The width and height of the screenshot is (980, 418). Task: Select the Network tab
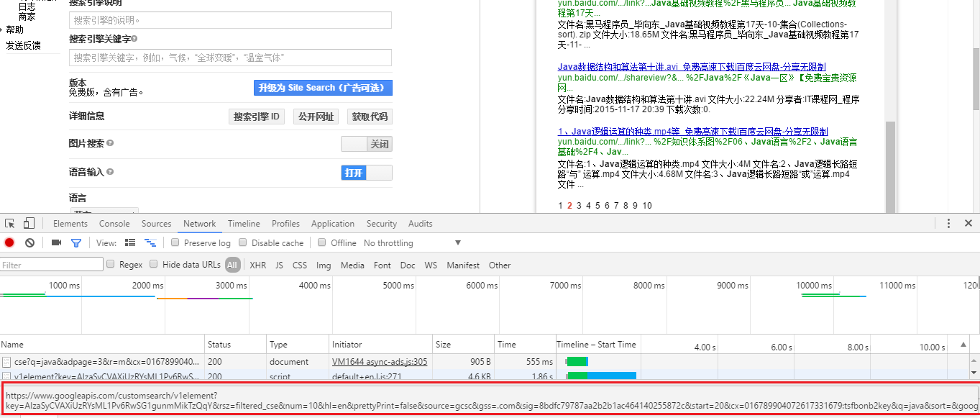coord(200,224)
